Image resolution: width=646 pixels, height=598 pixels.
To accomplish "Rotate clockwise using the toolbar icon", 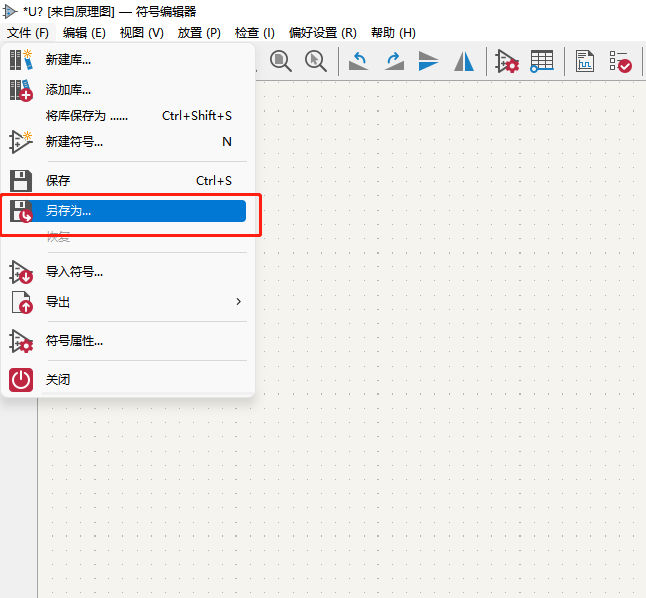I will click(394, 61).
